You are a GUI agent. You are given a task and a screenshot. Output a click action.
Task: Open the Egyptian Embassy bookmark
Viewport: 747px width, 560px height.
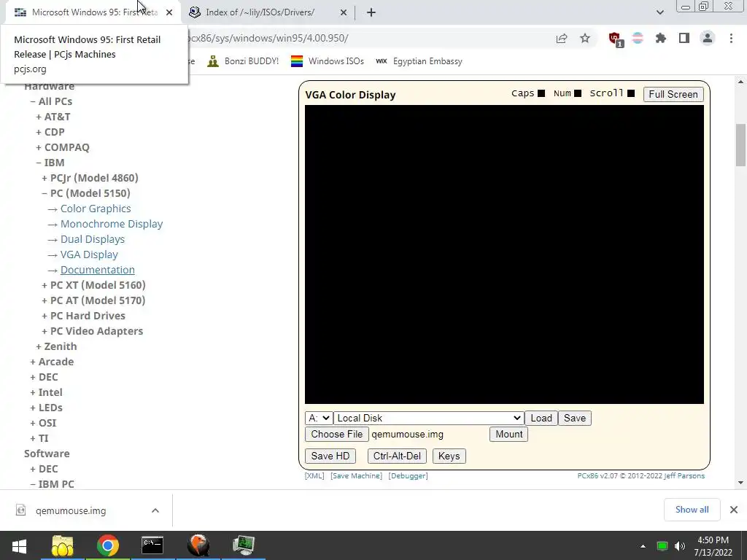419,61
